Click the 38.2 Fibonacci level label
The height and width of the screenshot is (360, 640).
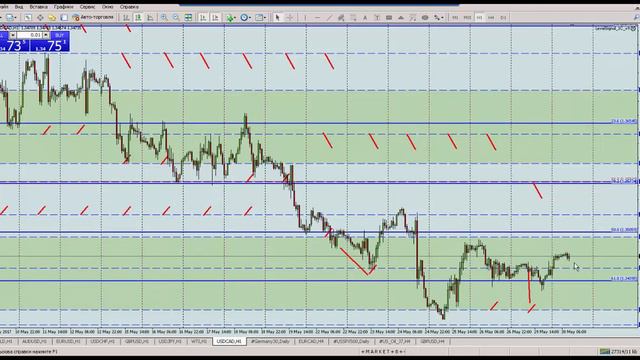pyautogui.click(x=624, y=180)
